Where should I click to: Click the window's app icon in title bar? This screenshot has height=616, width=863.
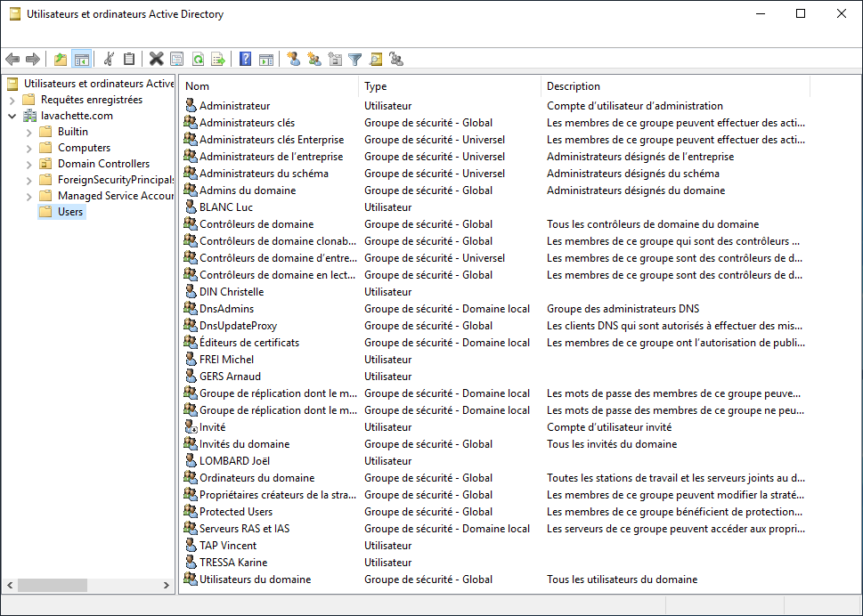[15, 14]
